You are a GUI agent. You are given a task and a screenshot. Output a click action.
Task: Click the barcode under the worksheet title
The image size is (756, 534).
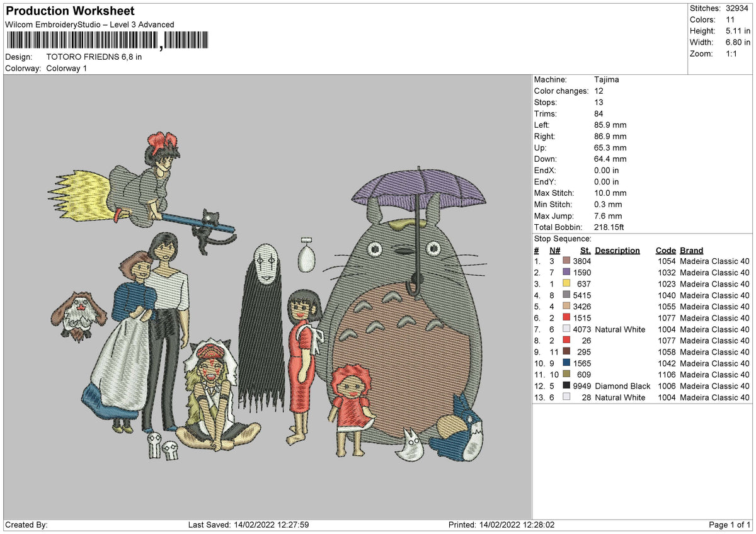[109, 41]
